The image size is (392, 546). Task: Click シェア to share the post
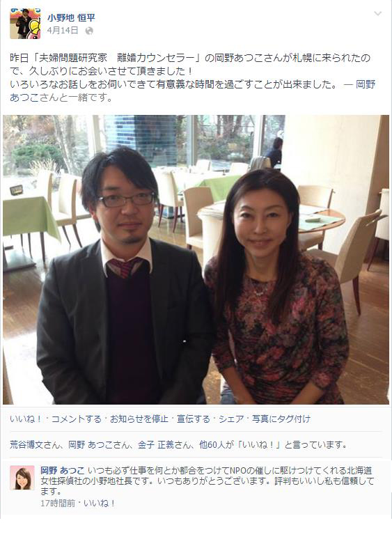click(231, 419)
